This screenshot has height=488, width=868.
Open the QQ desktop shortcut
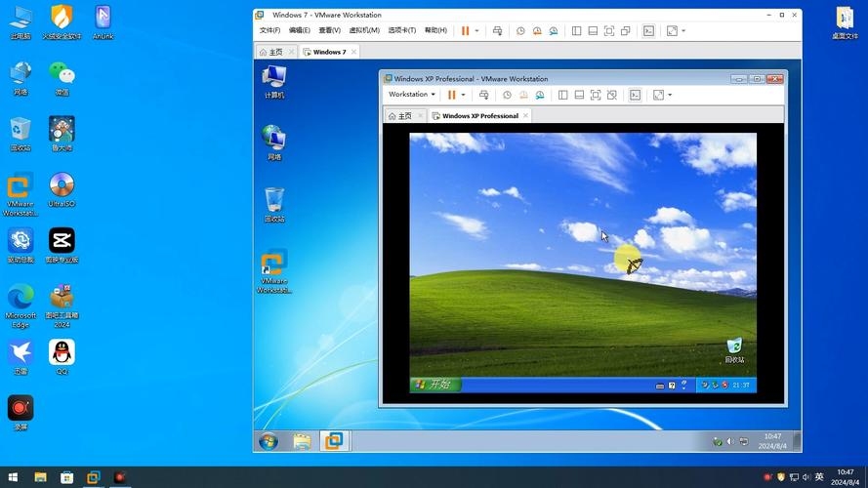[x=62, y=354]
